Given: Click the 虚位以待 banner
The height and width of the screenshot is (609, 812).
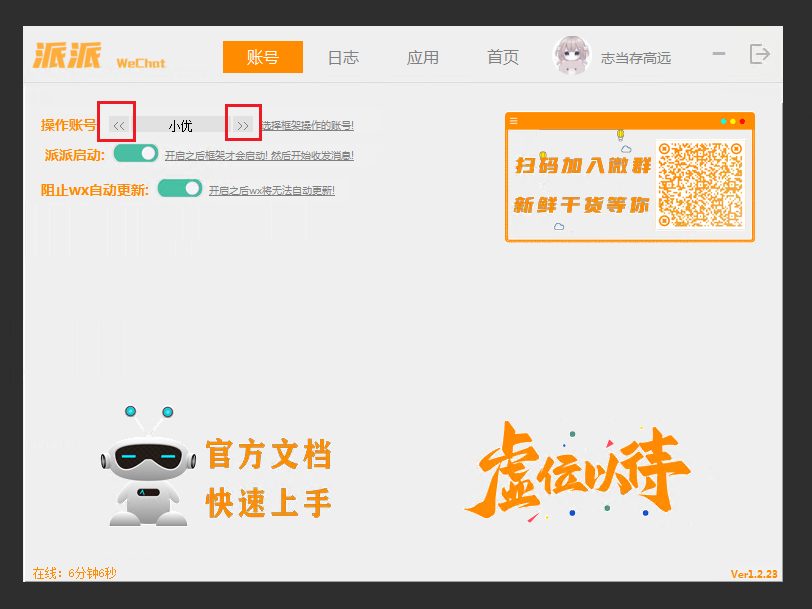Looking at the screenshot, I should [578, 471].
